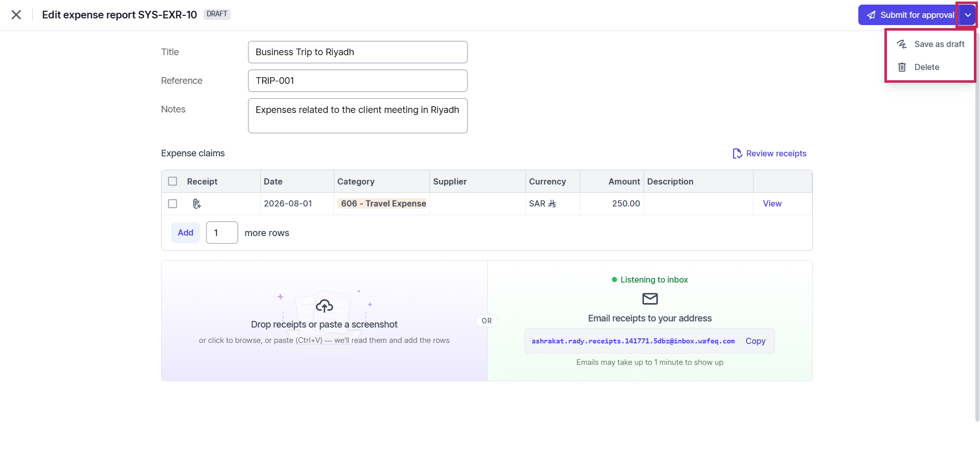Image resolution: width=980 pixels, height=463 pixels.
Task: Click the DRAFT status badge
Action: [217, 14]
